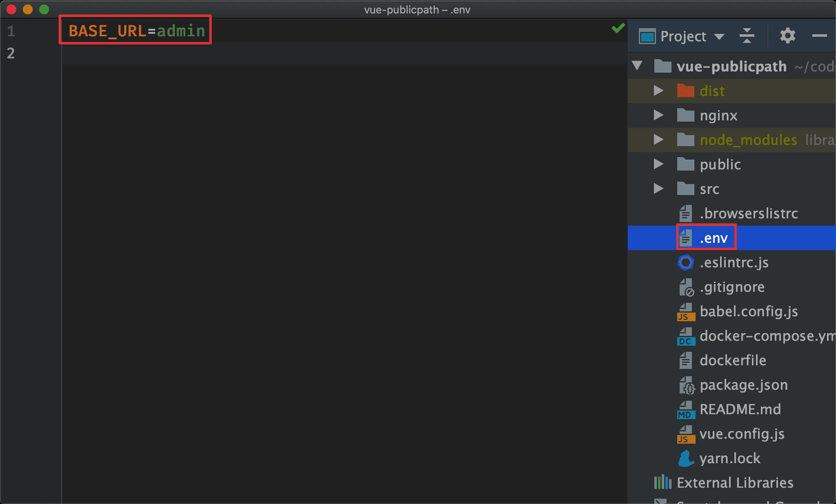Click the DC icon of docker-compose file

click(686, 336)
